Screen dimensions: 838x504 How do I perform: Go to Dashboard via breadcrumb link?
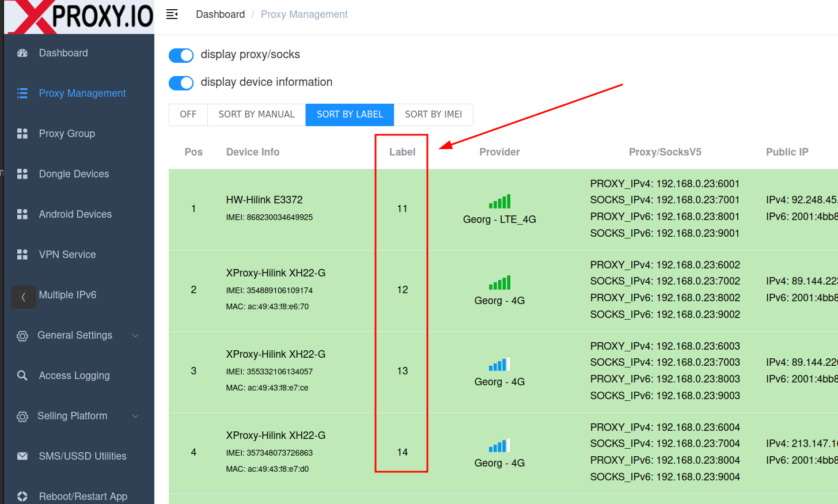pos(220,14)
